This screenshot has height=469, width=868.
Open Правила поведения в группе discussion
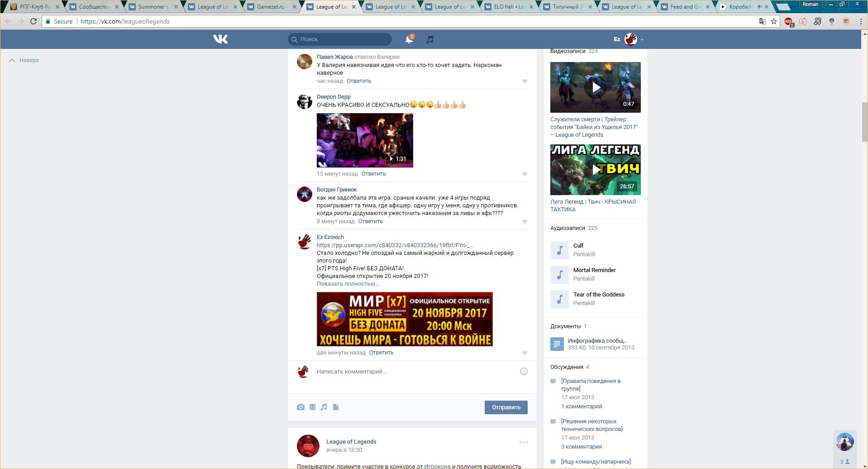[591, 385]
